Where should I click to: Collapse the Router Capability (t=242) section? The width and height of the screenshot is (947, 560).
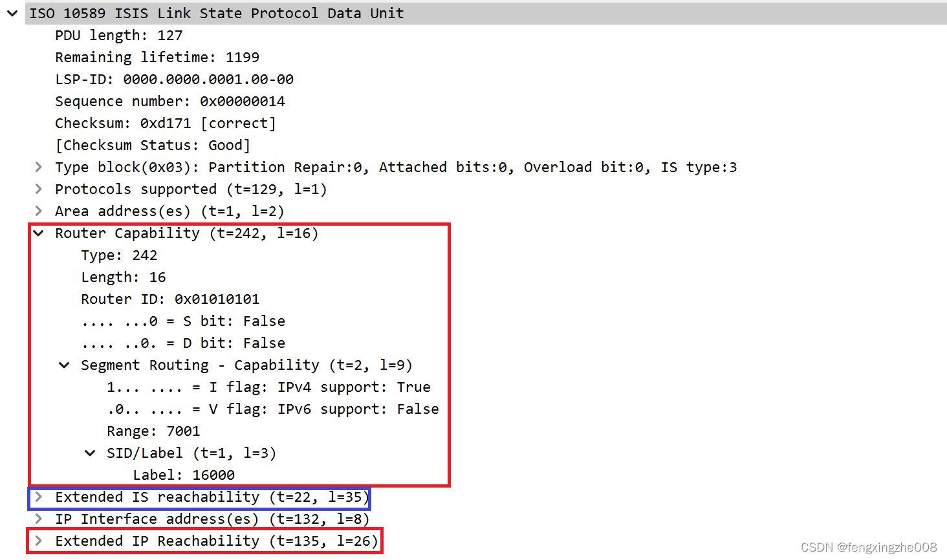click(39, 233)
